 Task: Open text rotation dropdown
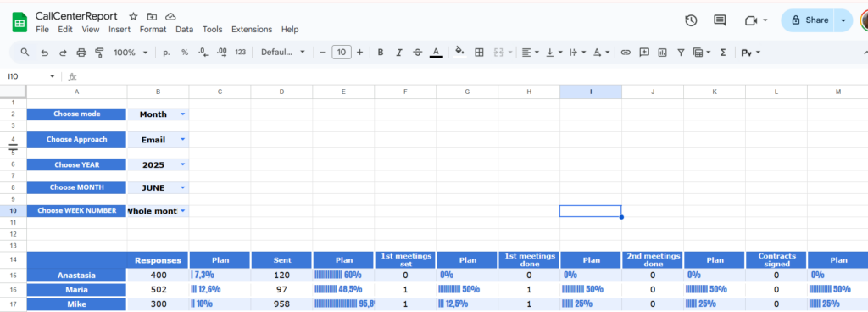click(x=601, y=53)
